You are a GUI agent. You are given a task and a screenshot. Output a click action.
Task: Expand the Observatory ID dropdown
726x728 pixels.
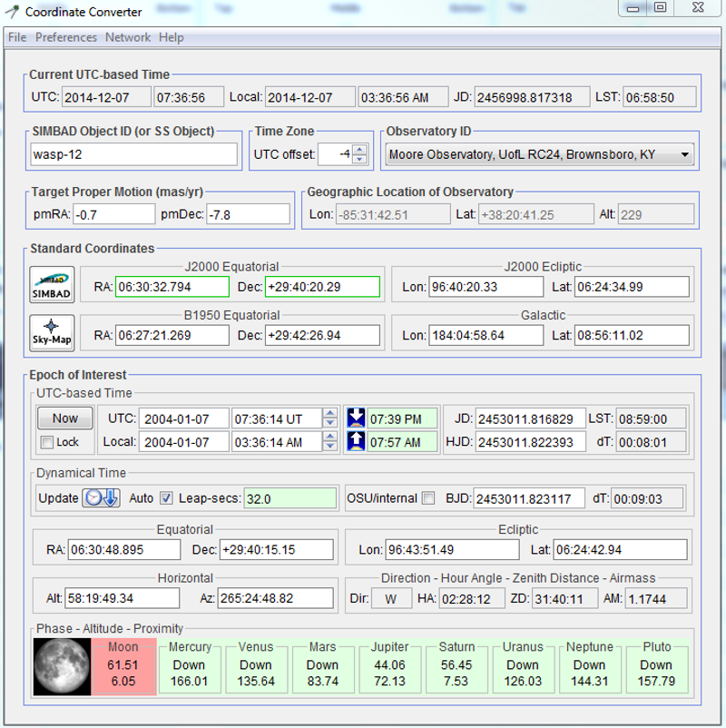pyautogui.click(x=683, y=155)
